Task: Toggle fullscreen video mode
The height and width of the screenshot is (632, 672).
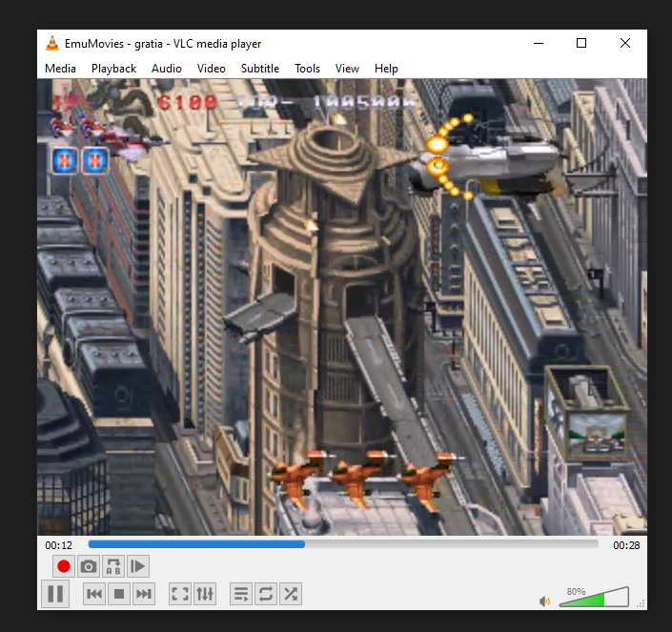Action: 180,594
